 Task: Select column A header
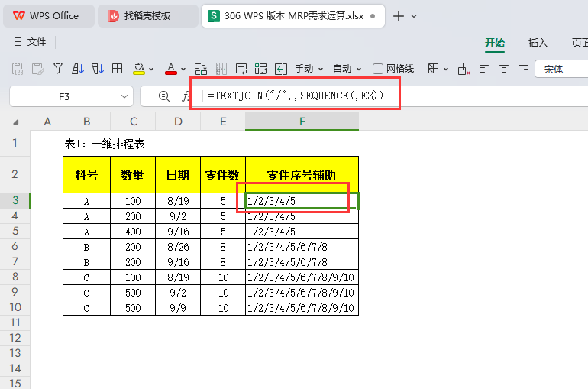point(47,122)
